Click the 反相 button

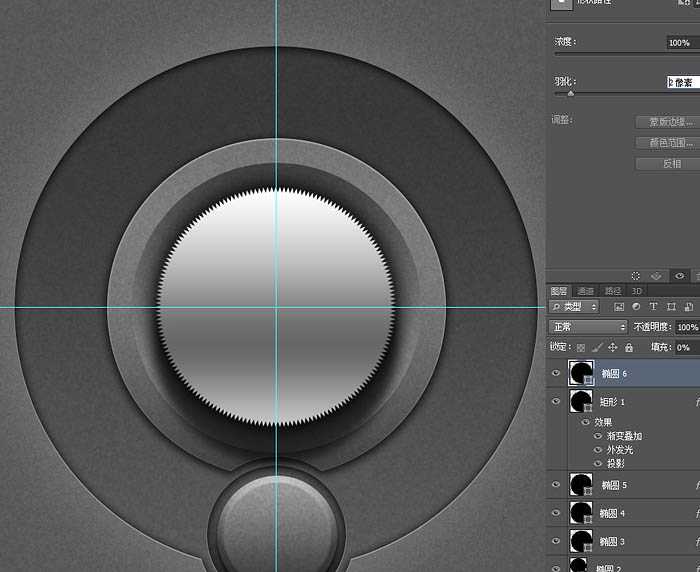coord(668,164)
